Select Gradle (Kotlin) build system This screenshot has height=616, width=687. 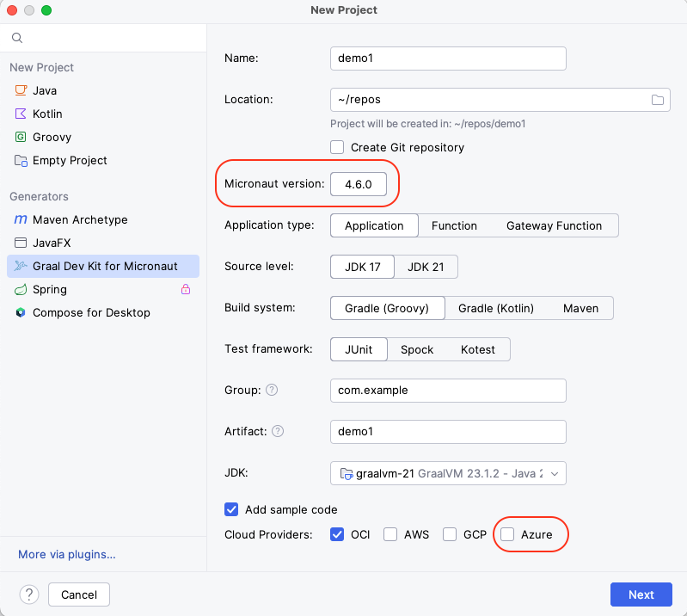coord(496,308)
